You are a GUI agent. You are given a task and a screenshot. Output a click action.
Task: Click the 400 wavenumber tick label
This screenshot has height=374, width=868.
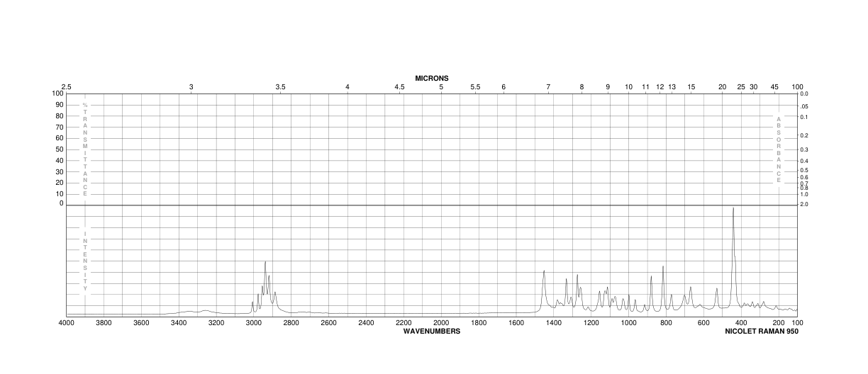click(741, 323)
